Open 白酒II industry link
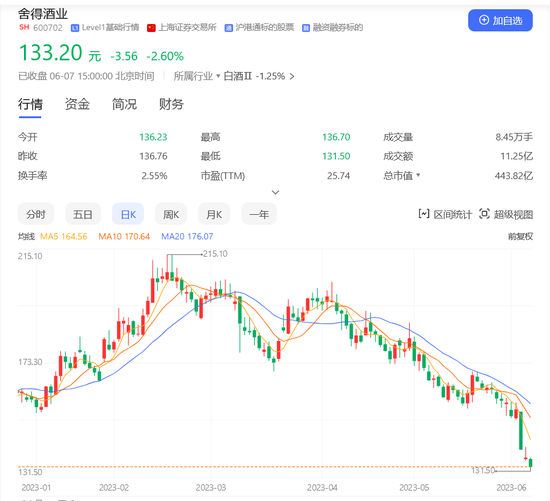This screenshot has width=550, height=501. 238,76
